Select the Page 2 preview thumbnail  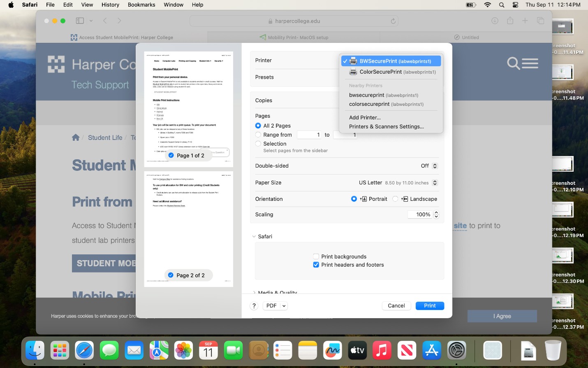tap(188, 229)
